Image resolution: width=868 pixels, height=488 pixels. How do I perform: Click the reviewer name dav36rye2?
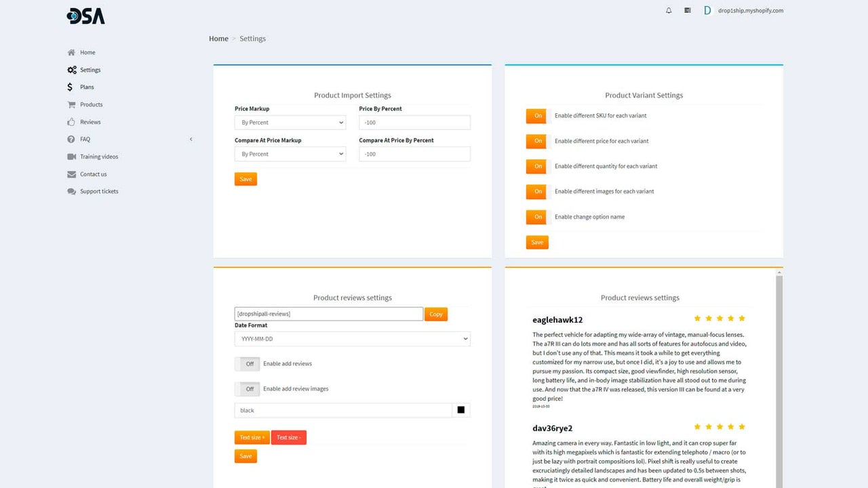553,428
